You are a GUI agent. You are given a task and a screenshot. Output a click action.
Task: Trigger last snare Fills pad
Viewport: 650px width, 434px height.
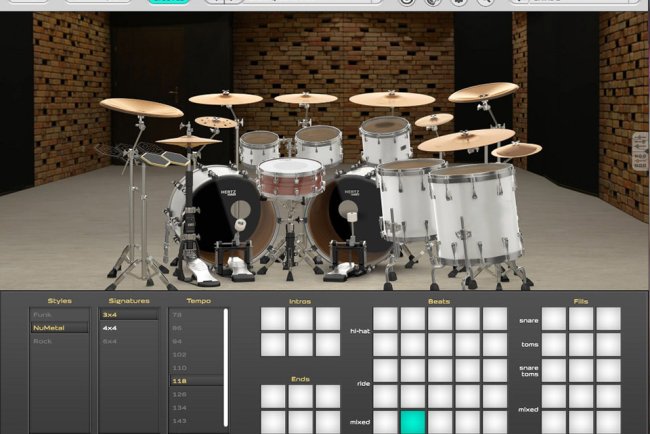pyautogui.click(x=609, y=319)
